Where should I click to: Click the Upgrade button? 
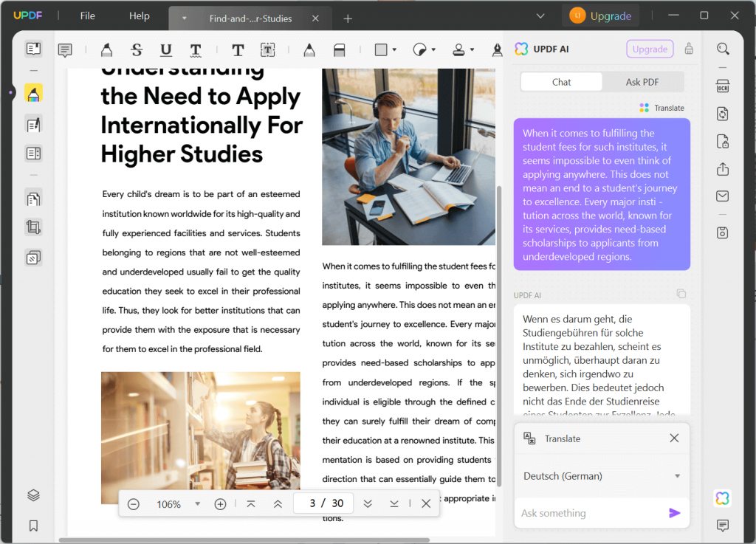coord(600,15)
